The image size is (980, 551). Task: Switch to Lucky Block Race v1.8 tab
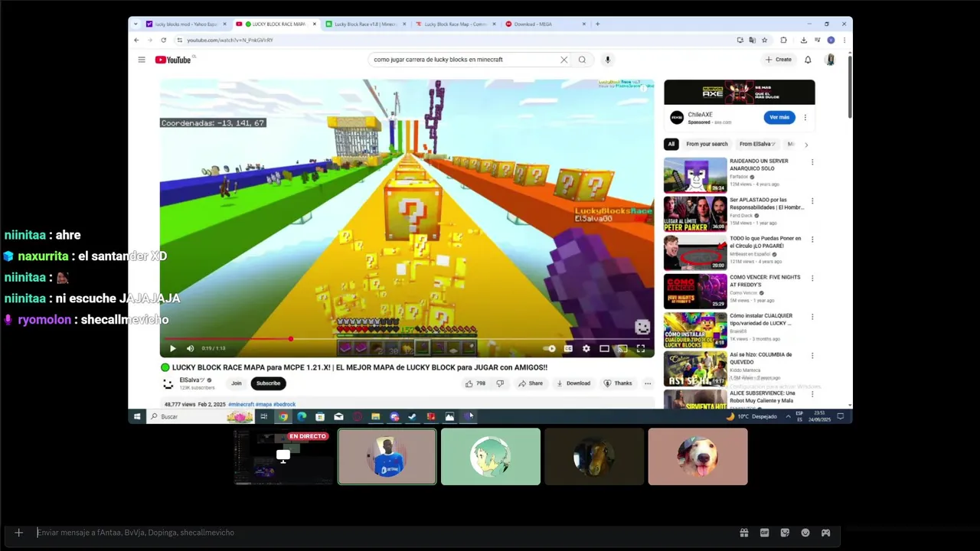pyautogui.click(x=366, y=24)
